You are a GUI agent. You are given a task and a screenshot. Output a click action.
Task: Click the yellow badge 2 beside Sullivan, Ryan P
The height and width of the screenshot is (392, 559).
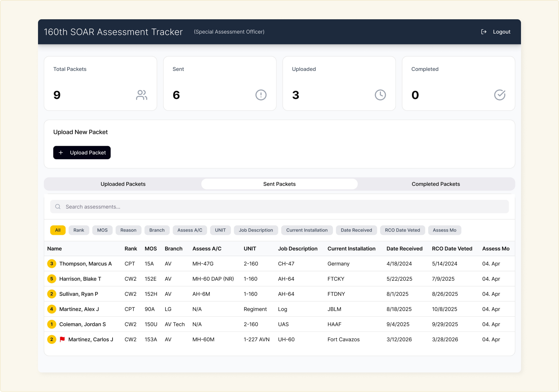pyautogui.click(x=52, y=294)
